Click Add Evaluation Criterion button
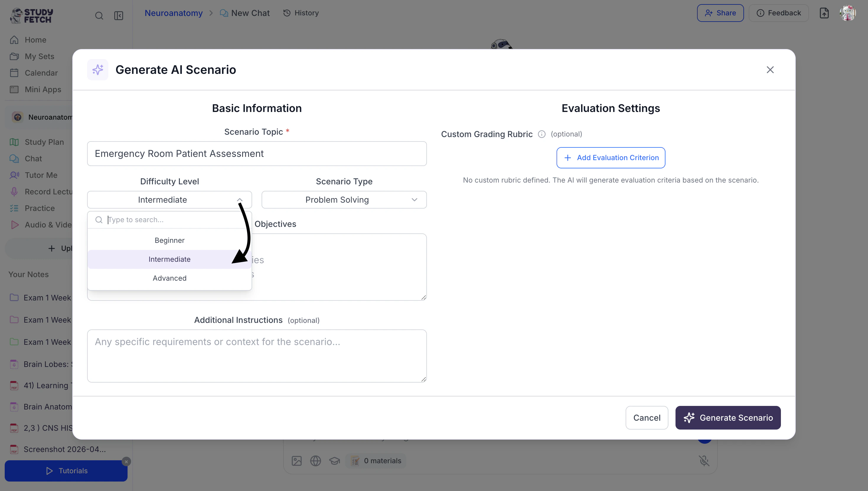Viewport: 868px width, 491px height. click(611, 157)
